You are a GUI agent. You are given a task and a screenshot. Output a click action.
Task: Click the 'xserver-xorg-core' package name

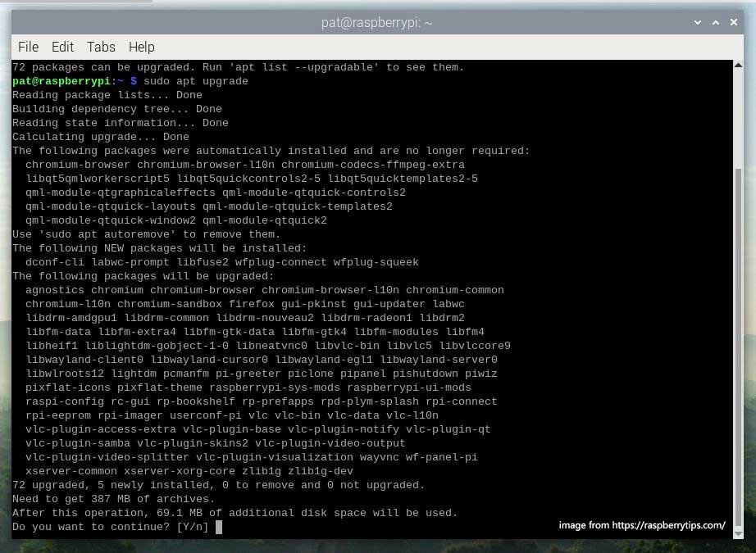point(180,472)
